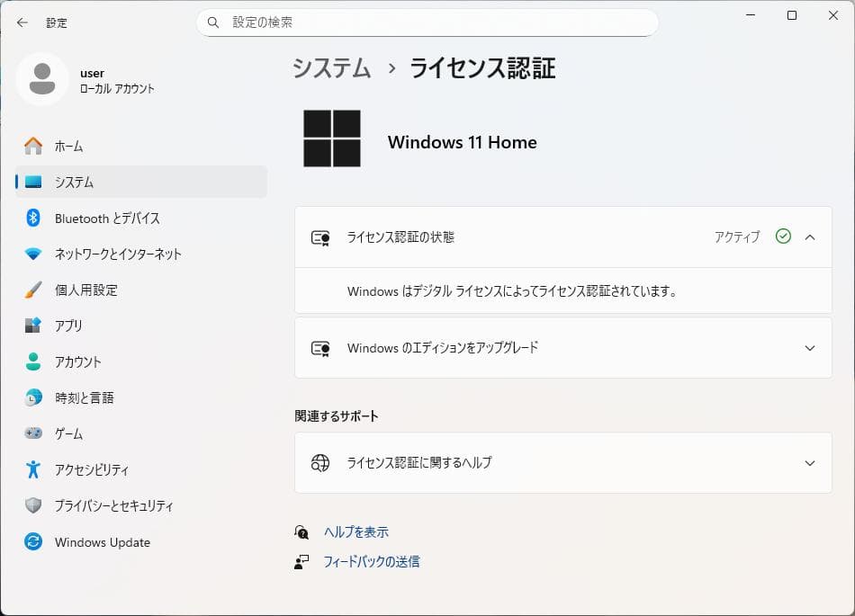Click the ホーム house icon

coord(33,146)
